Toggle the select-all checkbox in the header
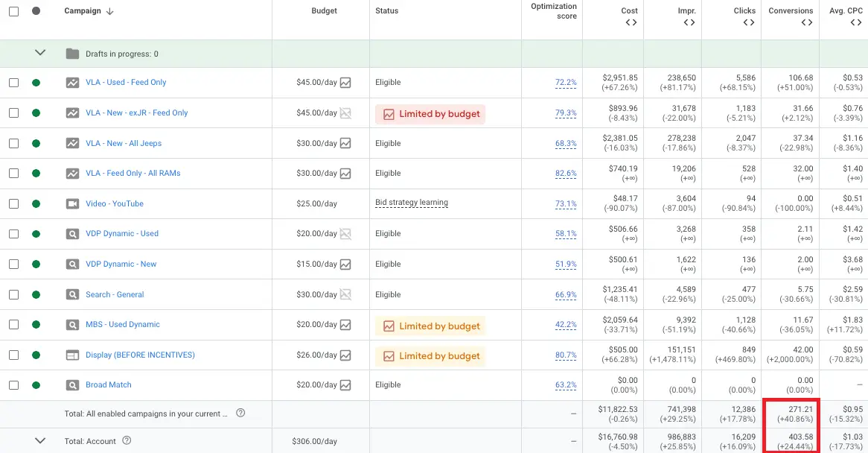Screen dimensions: 868x453 [14, 11]
